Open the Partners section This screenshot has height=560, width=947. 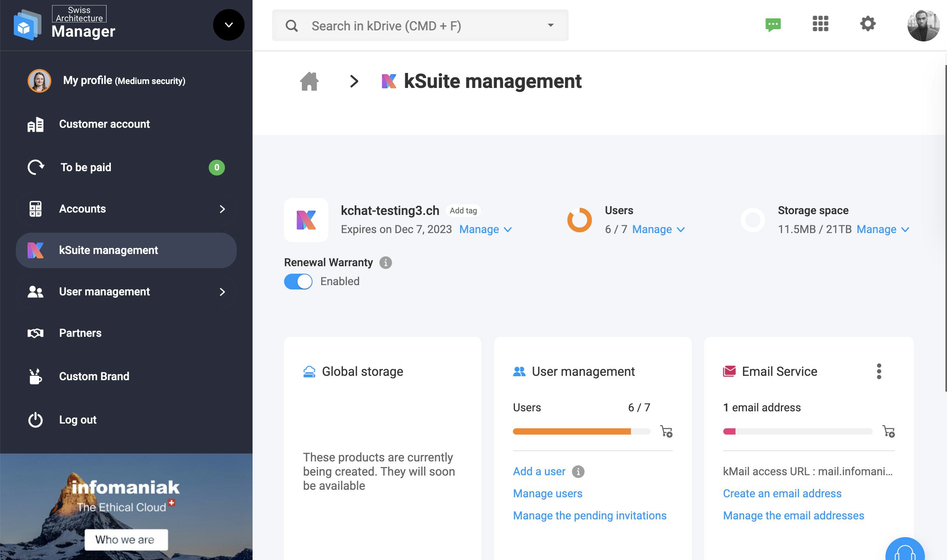pyautogui.click(x=80, y=333)
